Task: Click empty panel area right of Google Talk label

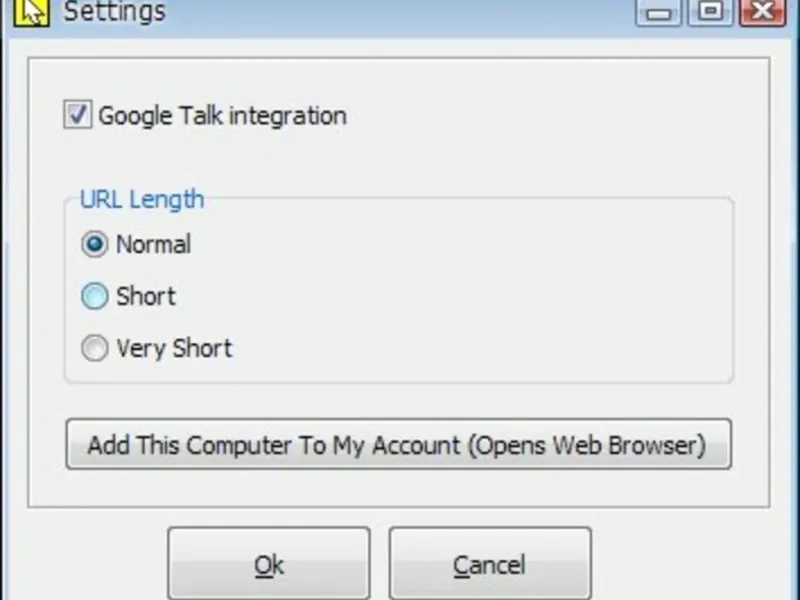Action: [550, 116]
